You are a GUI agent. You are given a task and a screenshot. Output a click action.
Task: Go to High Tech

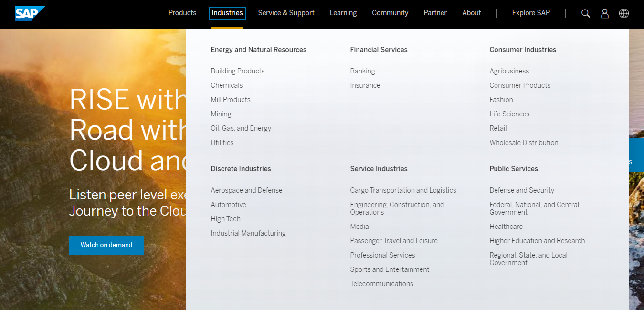point(225,219)
